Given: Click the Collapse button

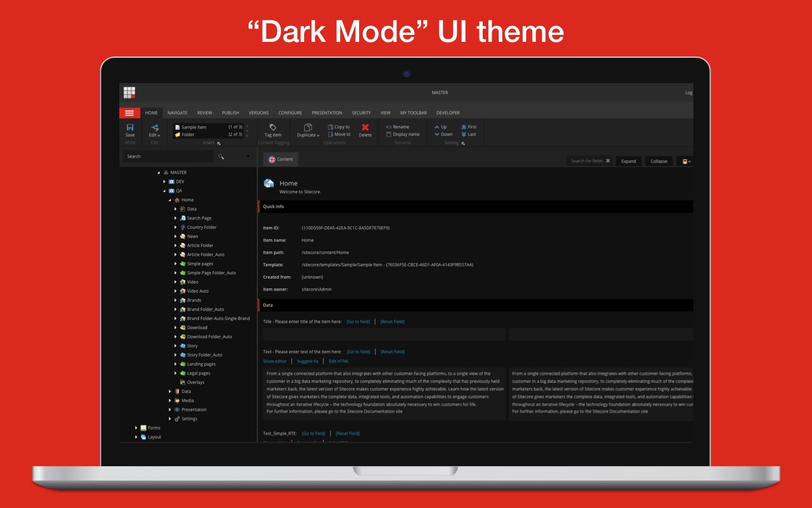Looking at the screenshot, I should [x=659, y=161].
